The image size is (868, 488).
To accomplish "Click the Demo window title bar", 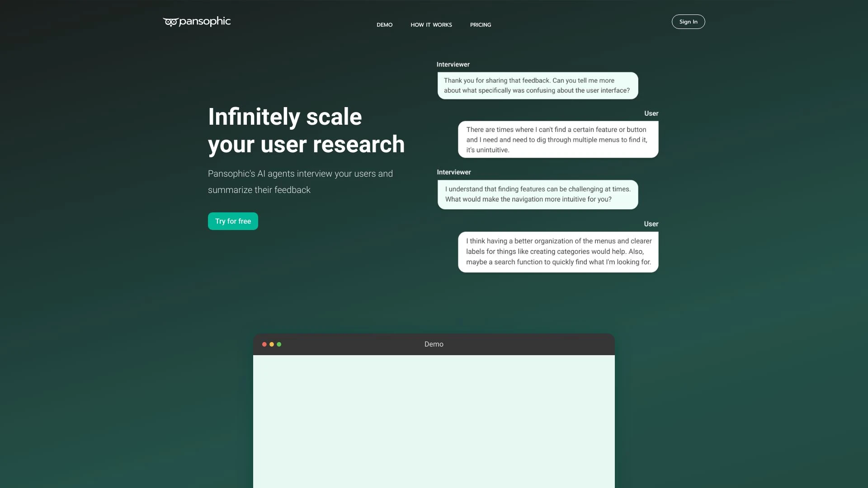I will (x=434, y=344).
